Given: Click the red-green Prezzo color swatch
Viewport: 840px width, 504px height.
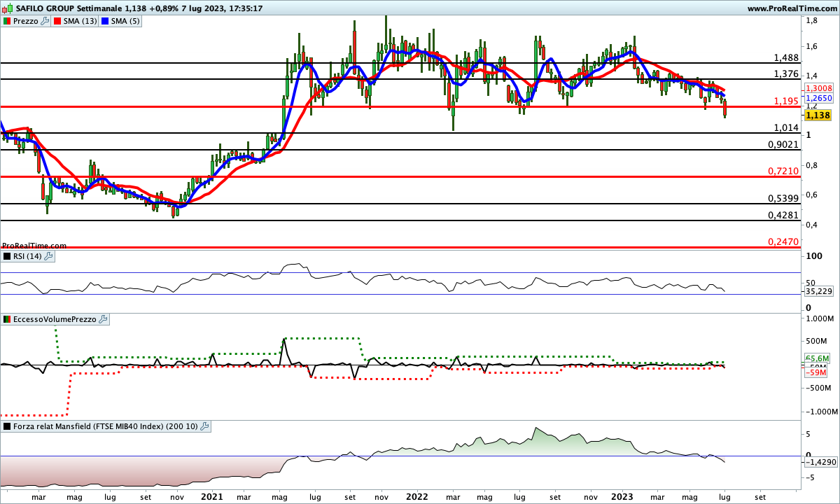Looking at the screenshot, I should coord(7,21).
